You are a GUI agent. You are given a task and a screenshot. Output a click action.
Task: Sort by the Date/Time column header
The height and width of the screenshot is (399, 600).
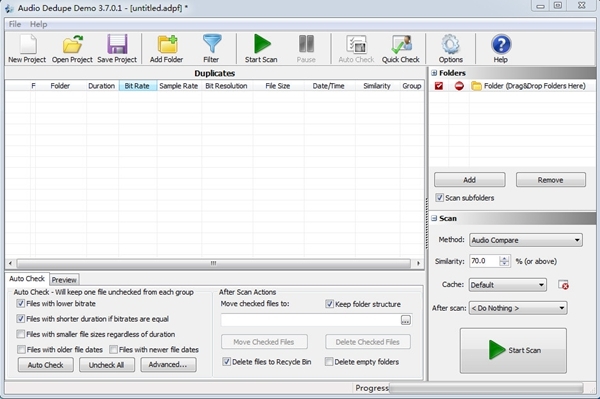(x=329, y=86)
